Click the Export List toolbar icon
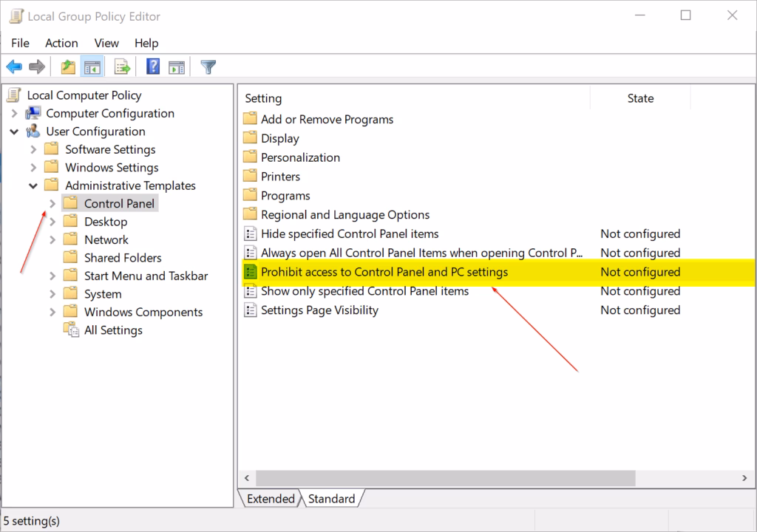Viewport: 757px width, 532px height. [122, 67]
